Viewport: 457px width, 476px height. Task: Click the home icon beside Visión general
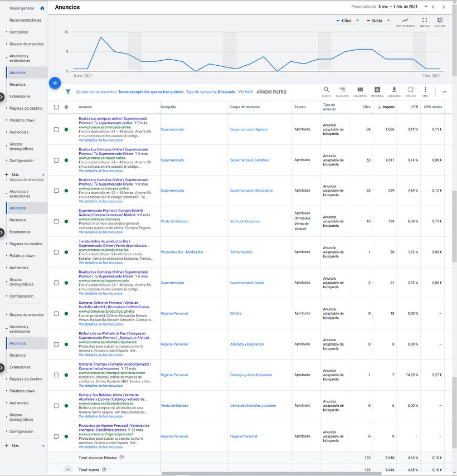point(42,8)
